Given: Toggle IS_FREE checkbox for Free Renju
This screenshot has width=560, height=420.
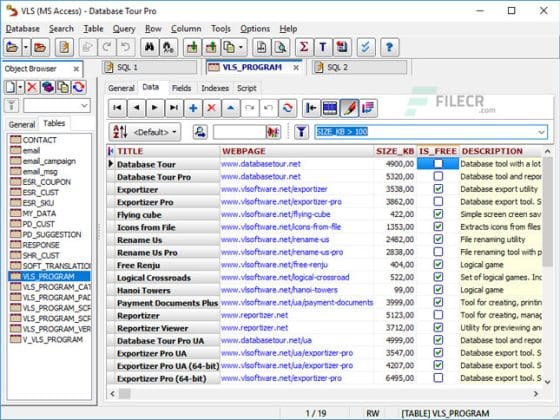Looking at the screenshot, I should (438, 265).
